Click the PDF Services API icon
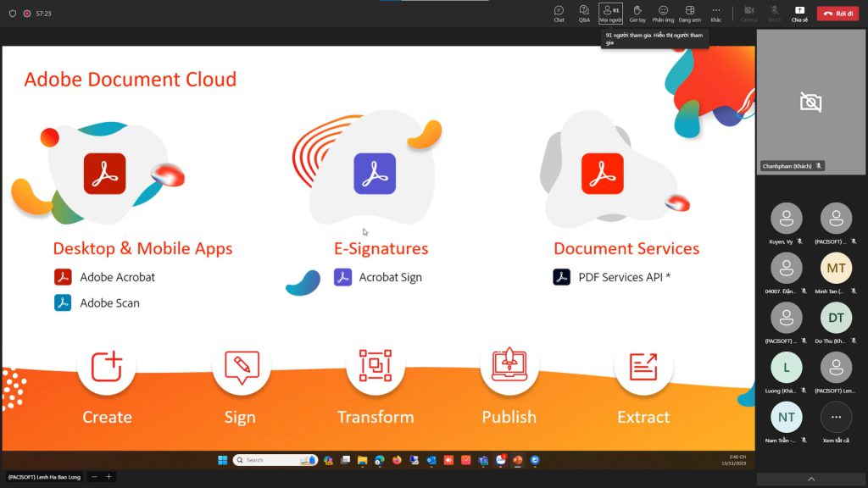This screenshot has height=488, width=868. 561,277
